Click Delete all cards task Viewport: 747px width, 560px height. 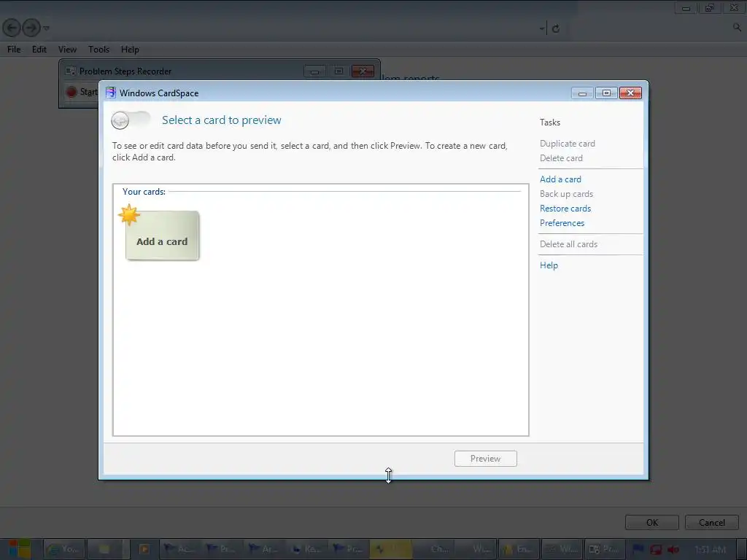(x=568, y=244)
